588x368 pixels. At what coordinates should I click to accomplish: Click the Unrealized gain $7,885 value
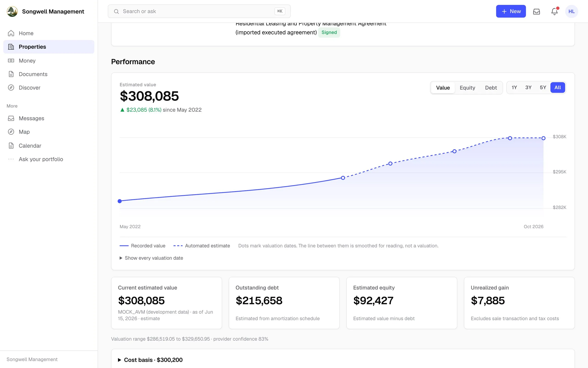click(488, 301)
